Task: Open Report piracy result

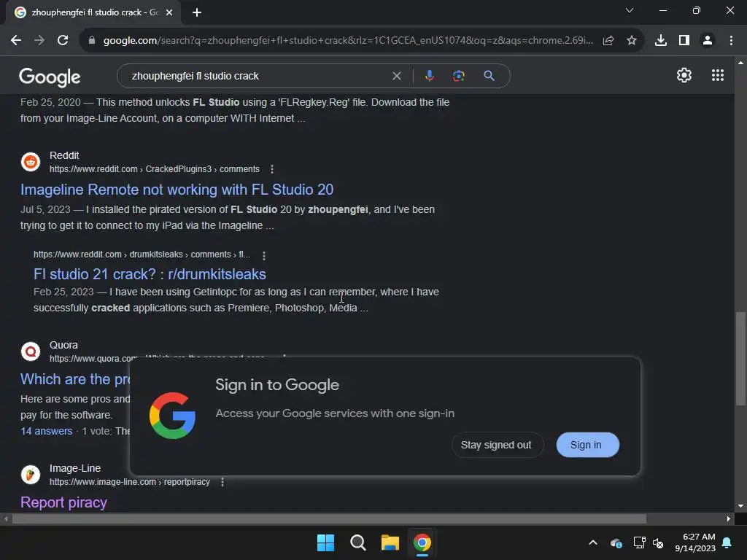Action: (63, 502)
